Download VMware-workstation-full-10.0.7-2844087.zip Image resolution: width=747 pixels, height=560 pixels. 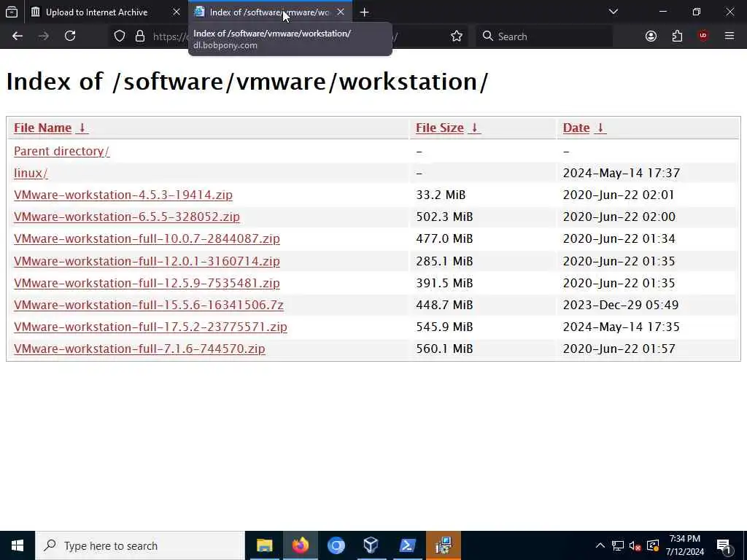(x=147, y=238)
